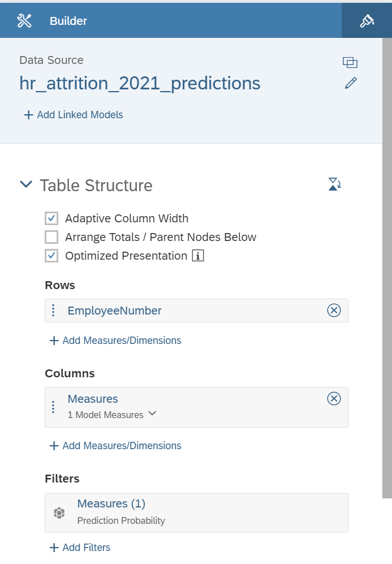The width and height of the screenshot is (392, 564).
Task: Add Measures/Dimensions to Columns
Action: tap(115, 446)
